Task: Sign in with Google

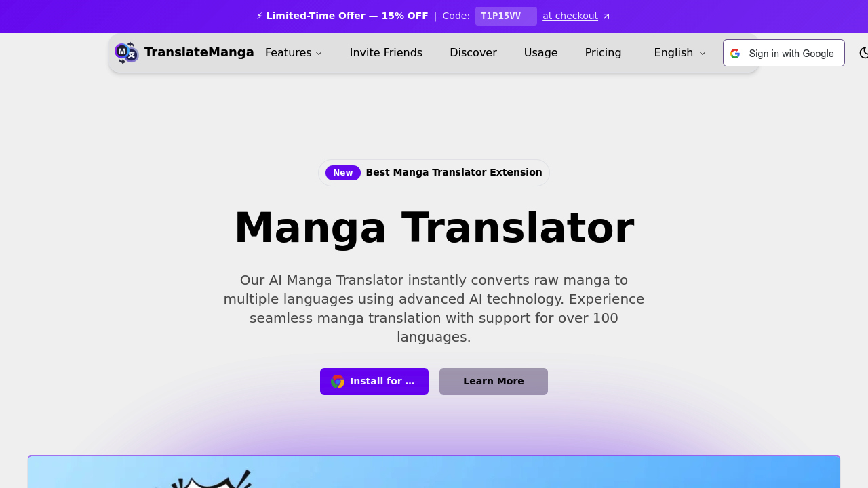Action: [783, 53]
